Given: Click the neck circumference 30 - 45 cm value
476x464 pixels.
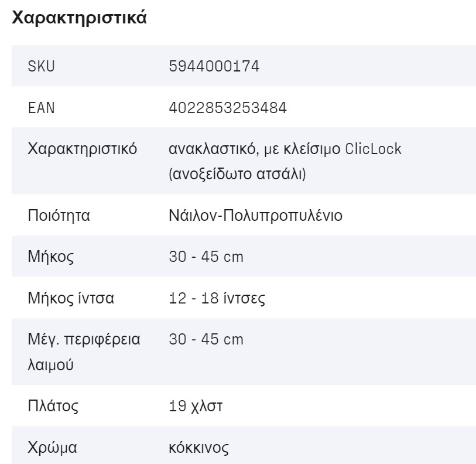Looking at the screenshot, I should point(206,339).
